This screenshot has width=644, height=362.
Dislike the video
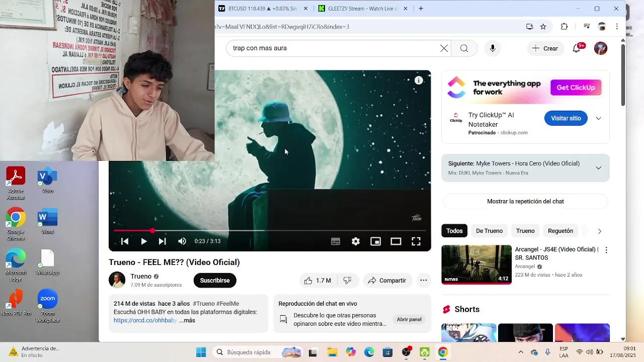[347, 281]
